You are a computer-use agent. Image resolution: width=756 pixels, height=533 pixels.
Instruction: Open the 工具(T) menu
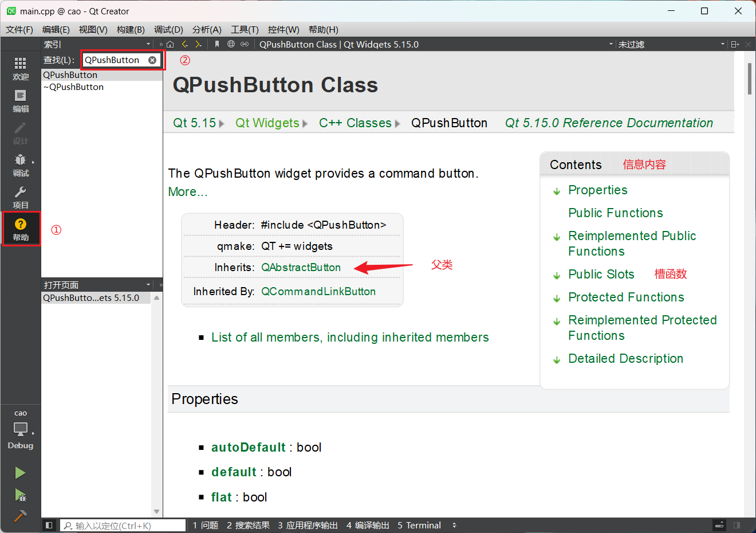click(245, 29)
